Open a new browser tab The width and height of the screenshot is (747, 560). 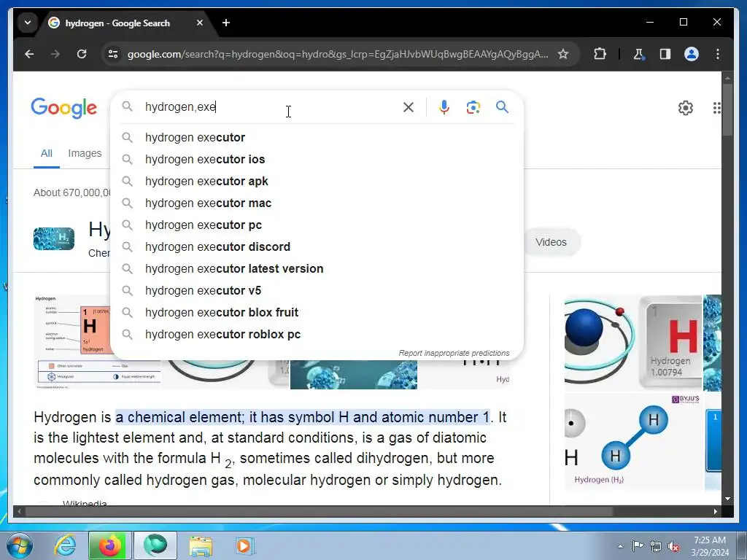pos(226,23)
